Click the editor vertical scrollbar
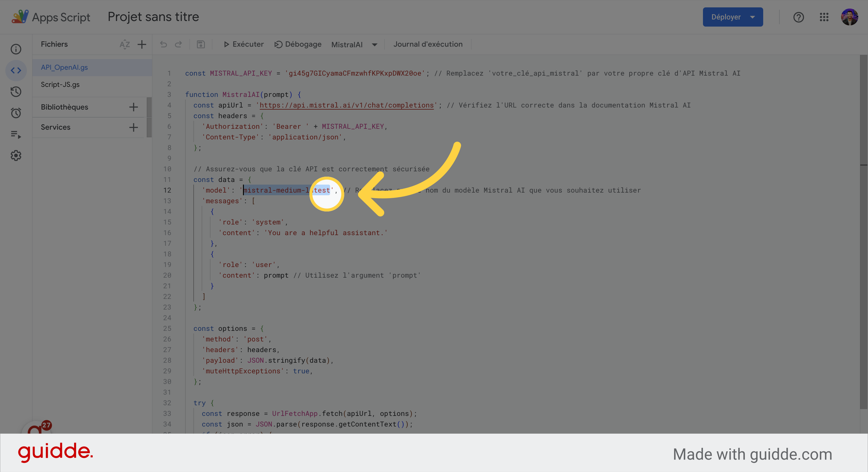This screenshot has height=472, width=868. [x=863, y=236]
